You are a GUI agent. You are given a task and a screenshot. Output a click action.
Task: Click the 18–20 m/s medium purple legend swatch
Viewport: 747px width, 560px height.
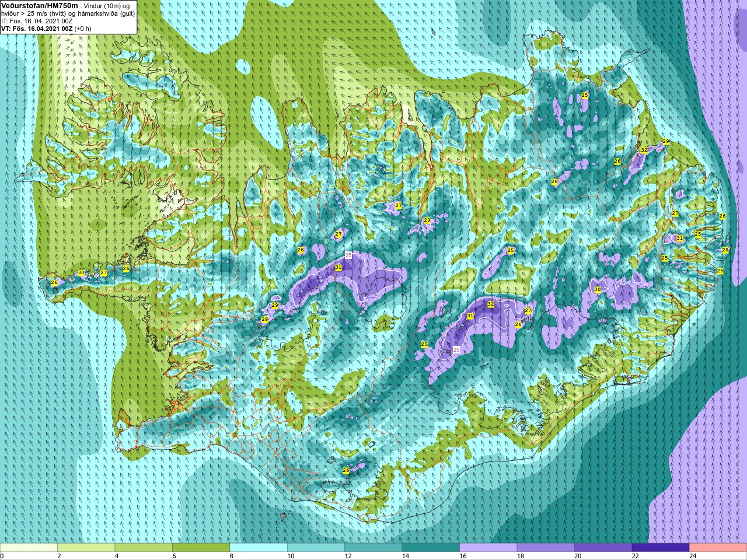tap(546, 548)
